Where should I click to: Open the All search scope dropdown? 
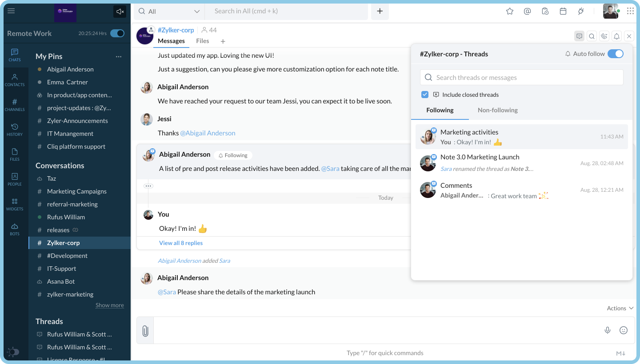point(169,12)
